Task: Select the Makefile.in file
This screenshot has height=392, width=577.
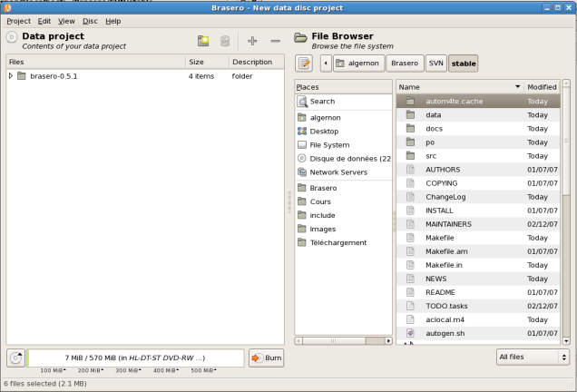Action: (478, 265)
